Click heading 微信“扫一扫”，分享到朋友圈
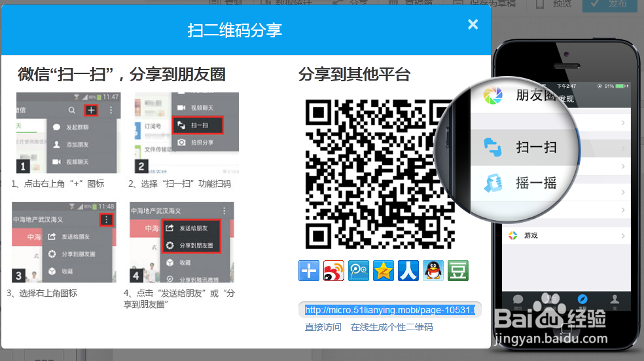Viewport: 644px width, 361px height. pyautogui.click(x=122, y=75)
